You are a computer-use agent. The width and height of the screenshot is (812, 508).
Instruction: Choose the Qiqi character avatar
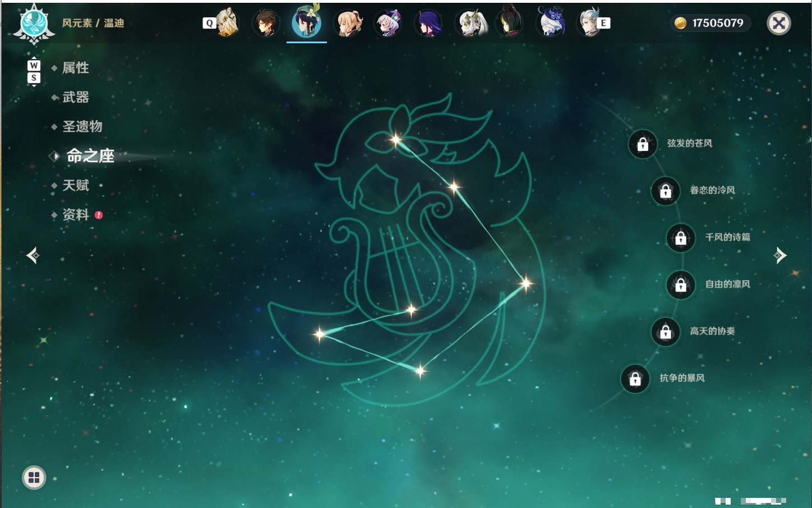(387, 23)
